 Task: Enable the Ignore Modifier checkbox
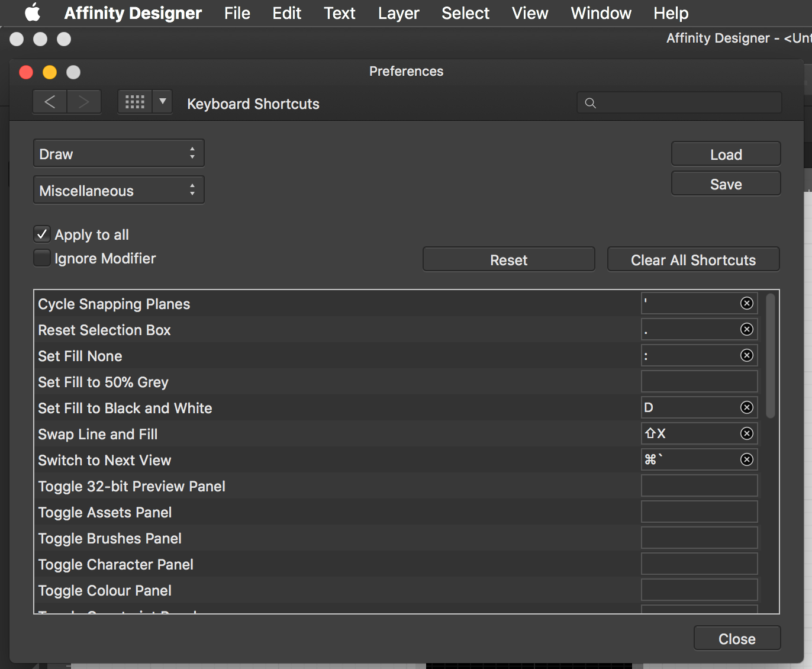point(42,258)
